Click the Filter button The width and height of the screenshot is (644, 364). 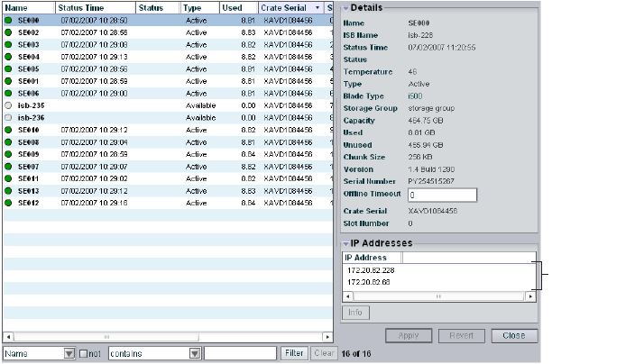pos(294,353)
